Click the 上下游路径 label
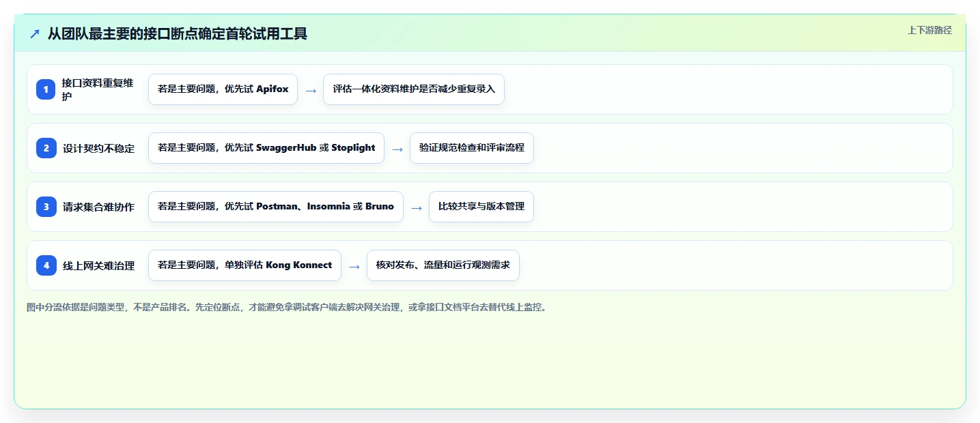 tap(929, 30)
